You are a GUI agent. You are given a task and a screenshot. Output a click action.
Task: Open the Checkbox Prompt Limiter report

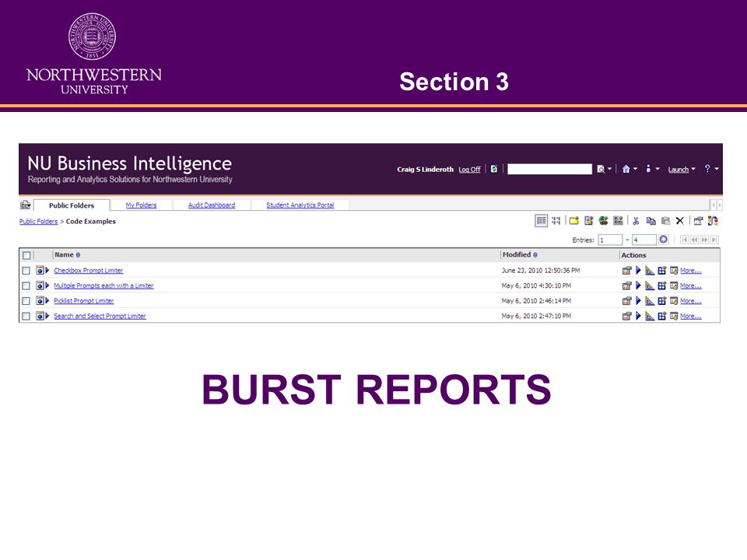coord(89,271)
